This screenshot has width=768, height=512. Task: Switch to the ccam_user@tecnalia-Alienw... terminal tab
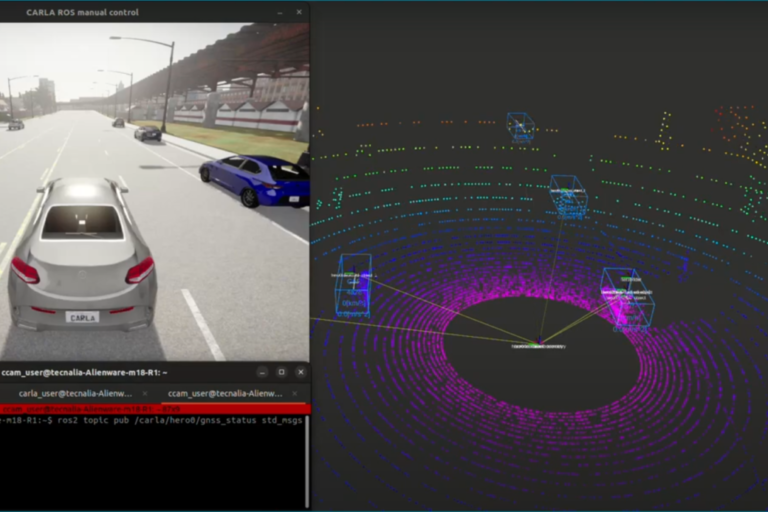(x=225, y=393)
